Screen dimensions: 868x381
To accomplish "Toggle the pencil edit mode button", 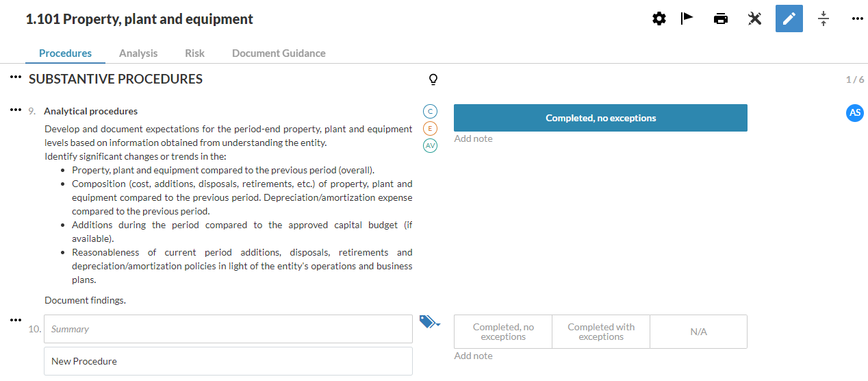I will (x=789, y=19).
